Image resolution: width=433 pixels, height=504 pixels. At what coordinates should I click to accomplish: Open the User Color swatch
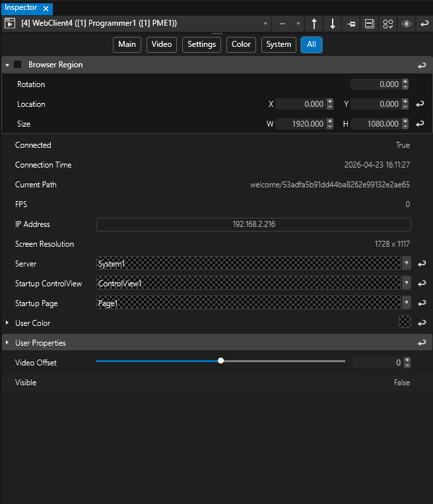point(405,321)
